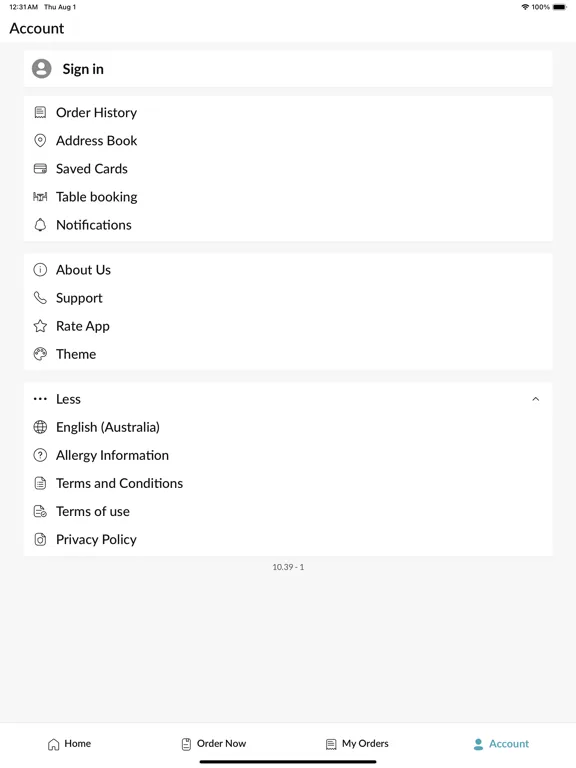Tap the Order History receipt icon
The image size is (576, 768).
40,113
